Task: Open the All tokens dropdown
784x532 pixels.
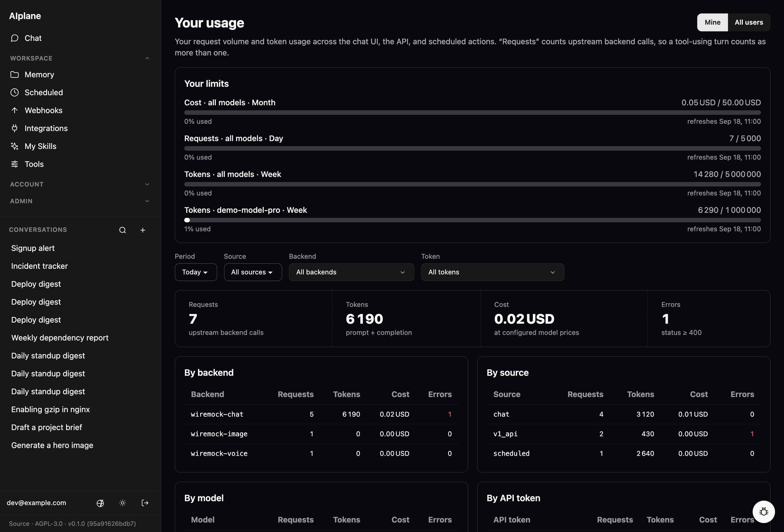Action: point(493,272)
